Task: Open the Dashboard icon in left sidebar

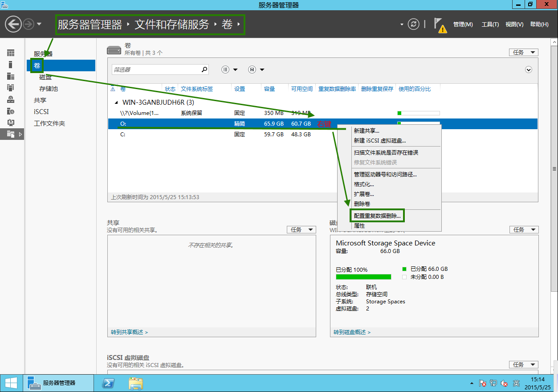Action: tap(12, 53)
